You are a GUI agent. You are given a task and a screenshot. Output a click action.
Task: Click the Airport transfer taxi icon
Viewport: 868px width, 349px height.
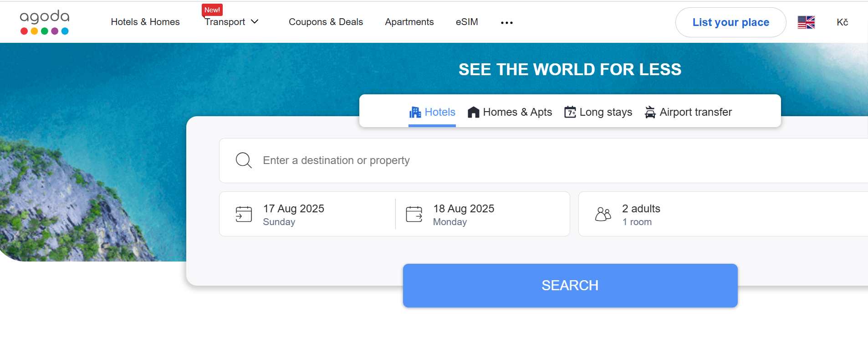pyautogui.click(x=650, y=112)
